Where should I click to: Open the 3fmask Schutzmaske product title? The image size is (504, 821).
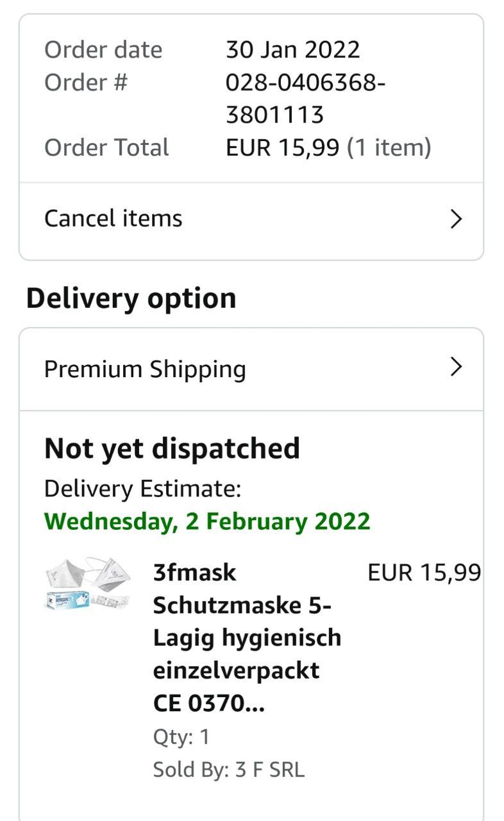point(247,638)
